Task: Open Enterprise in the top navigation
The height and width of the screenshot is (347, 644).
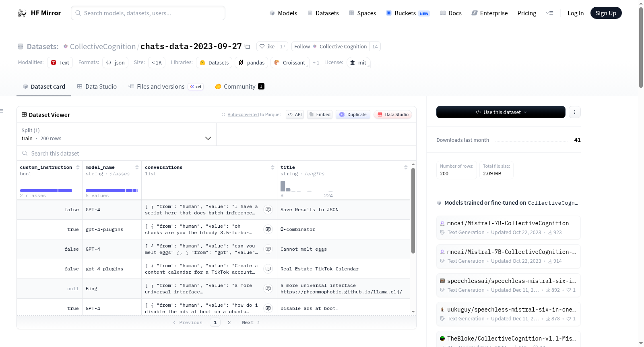Action: [490, 13]
